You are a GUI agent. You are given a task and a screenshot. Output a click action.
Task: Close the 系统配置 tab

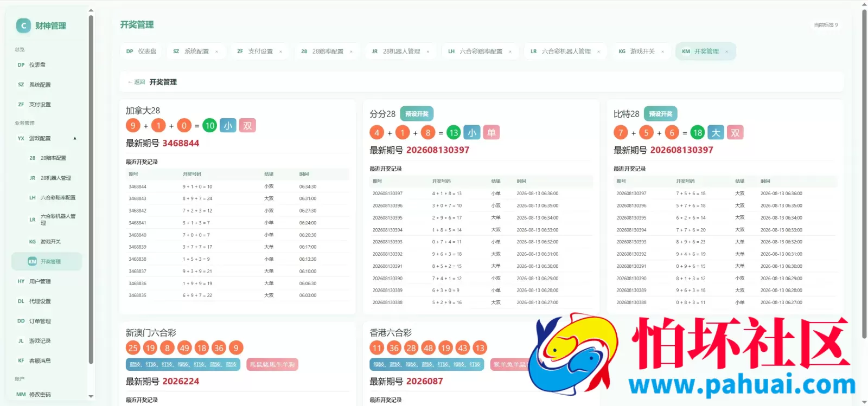click(x=216, y=51)
